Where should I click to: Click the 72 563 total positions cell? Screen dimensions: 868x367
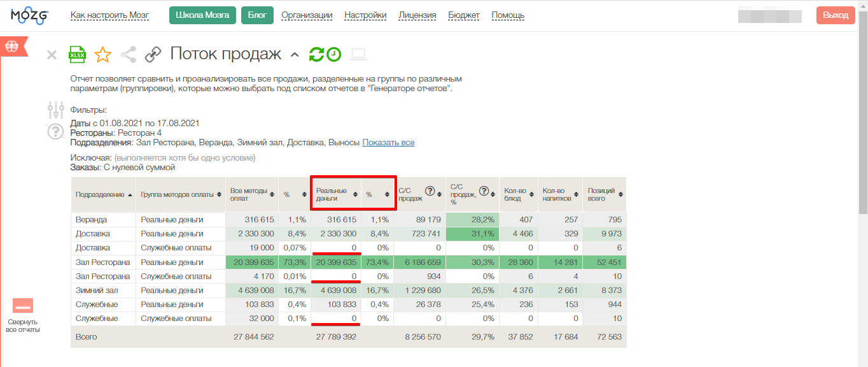coord(608,337)
